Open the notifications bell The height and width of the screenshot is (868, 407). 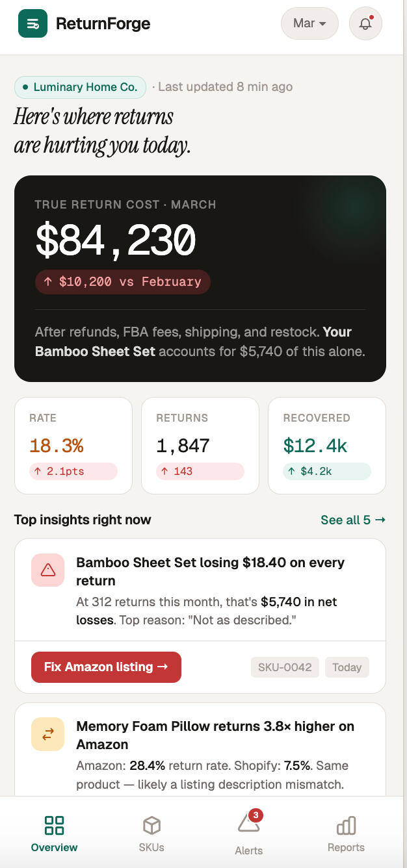365,24
